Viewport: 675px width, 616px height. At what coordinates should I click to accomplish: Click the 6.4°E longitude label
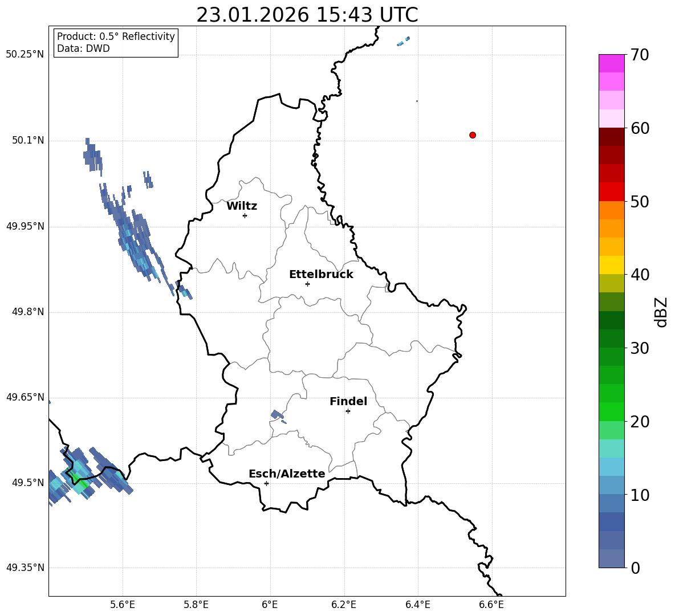417,605
